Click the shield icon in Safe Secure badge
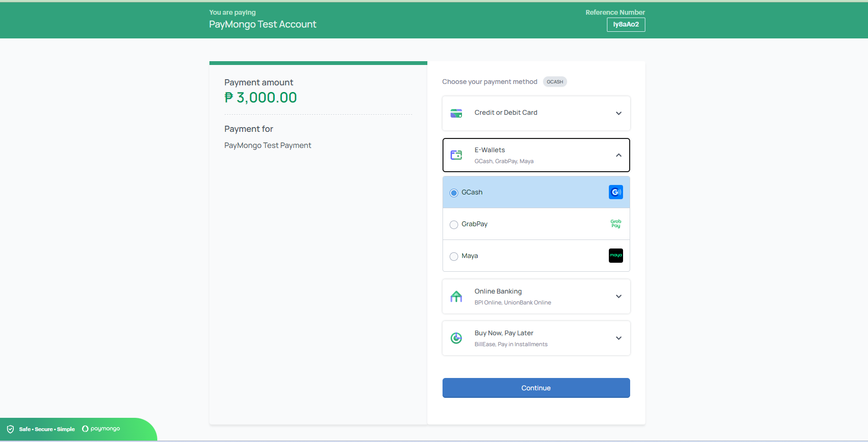This screenshot has height=442, width=868. [10, 429]
